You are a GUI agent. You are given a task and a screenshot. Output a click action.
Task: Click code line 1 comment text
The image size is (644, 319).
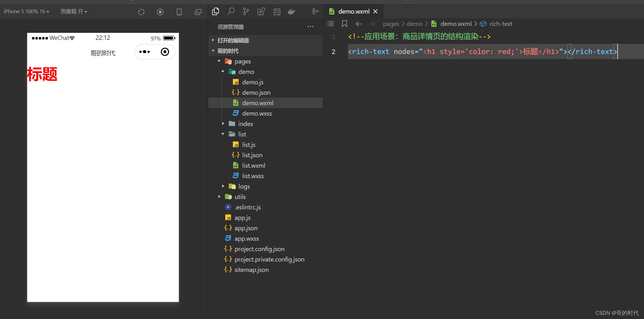pos(419,37)
